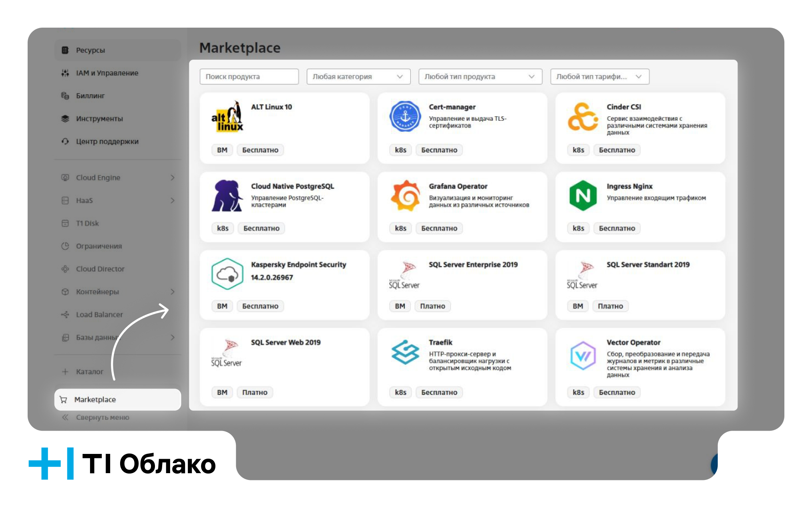Click the Ingress Nginx green logo
The width and height of the screenshot is (812, 508).
(583, 196)
